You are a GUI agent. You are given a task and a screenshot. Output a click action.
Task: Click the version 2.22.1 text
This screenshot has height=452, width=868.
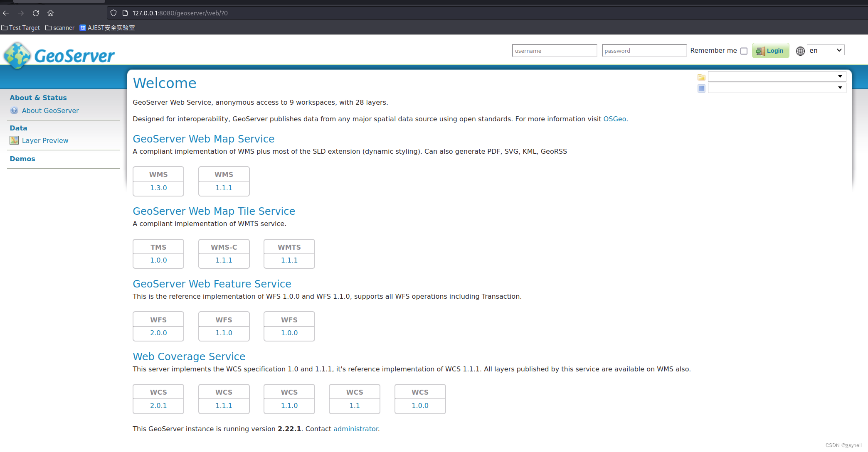[289, 429]
